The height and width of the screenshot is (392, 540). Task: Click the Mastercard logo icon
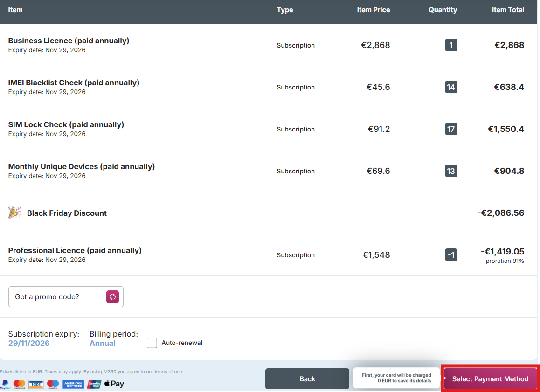pyautogui.click(x=19, y=384)
